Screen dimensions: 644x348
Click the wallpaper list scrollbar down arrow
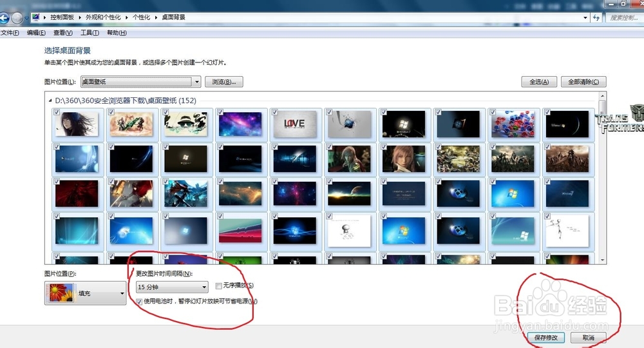603,260
